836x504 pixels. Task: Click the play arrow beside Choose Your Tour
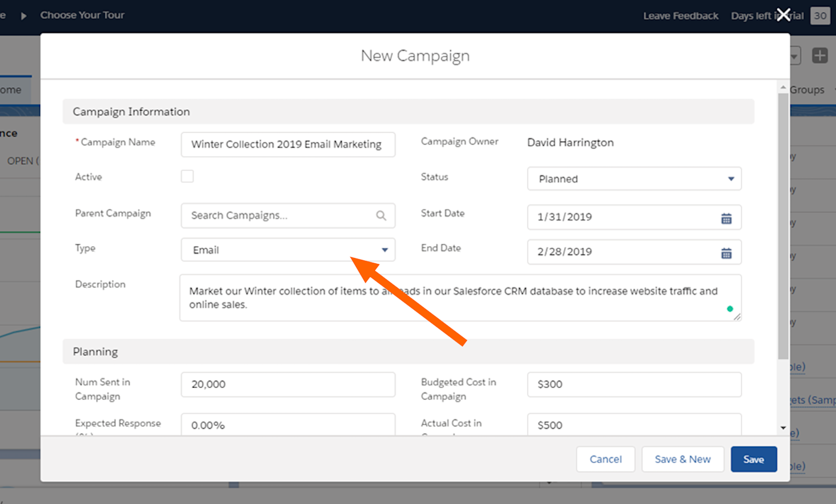24,16
